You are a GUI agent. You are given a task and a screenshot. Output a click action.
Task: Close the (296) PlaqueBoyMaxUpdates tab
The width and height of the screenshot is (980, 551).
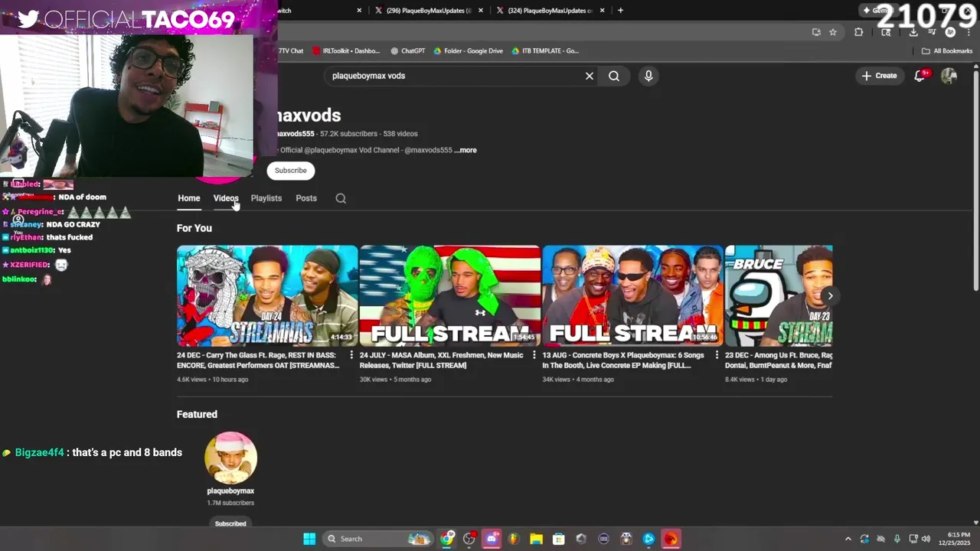(x=481, y=11)
